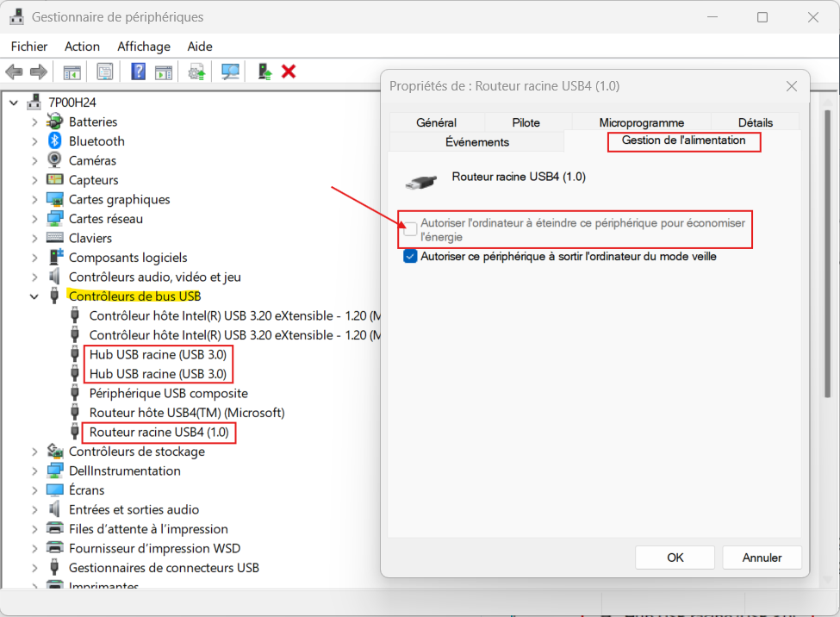
Task: Click the back arrow toolbar icon
Action: click(x=14, y=72)
